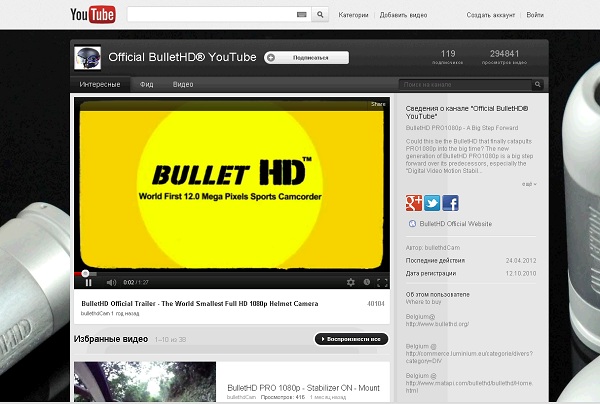Click the Watch Later clock icon in player

tap(367, 282)
